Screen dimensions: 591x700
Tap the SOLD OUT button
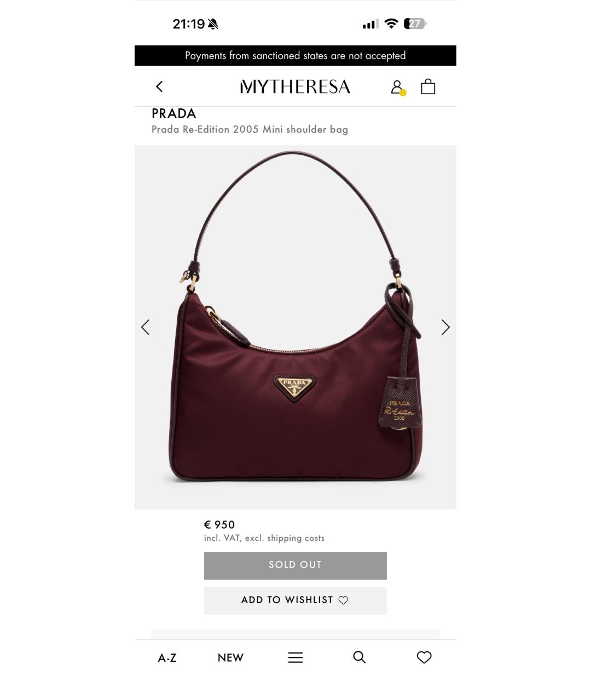pos(296,565)
